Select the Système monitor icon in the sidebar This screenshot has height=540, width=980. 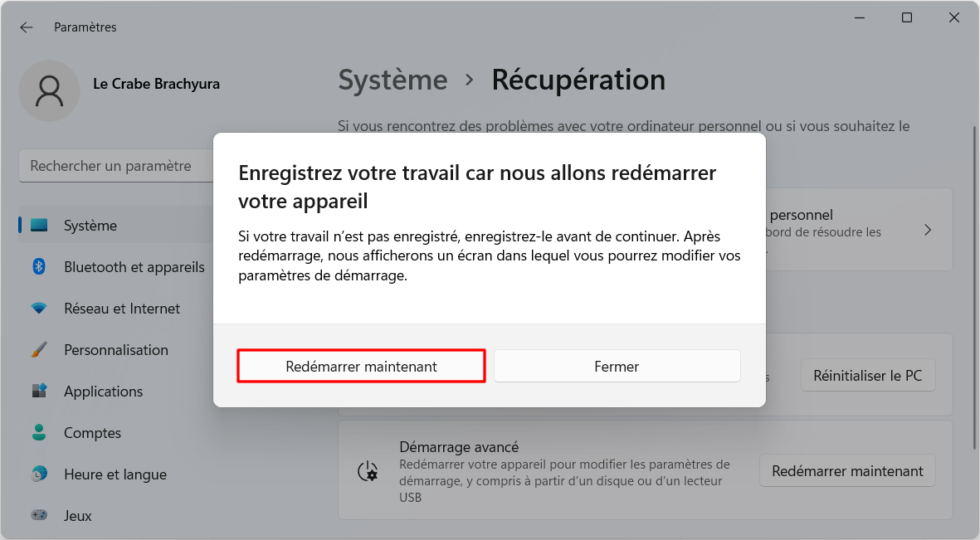(x=39, y=226)
